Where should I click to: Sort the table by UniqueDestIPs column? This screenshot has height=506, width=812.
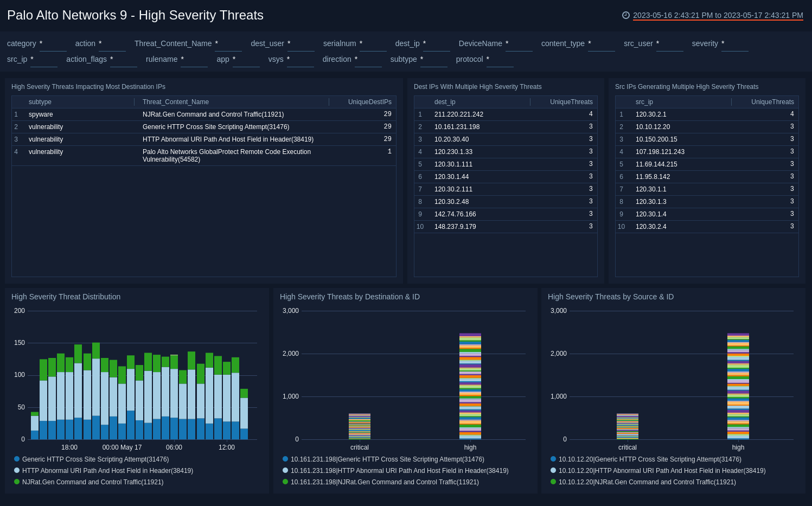point(370,101)
